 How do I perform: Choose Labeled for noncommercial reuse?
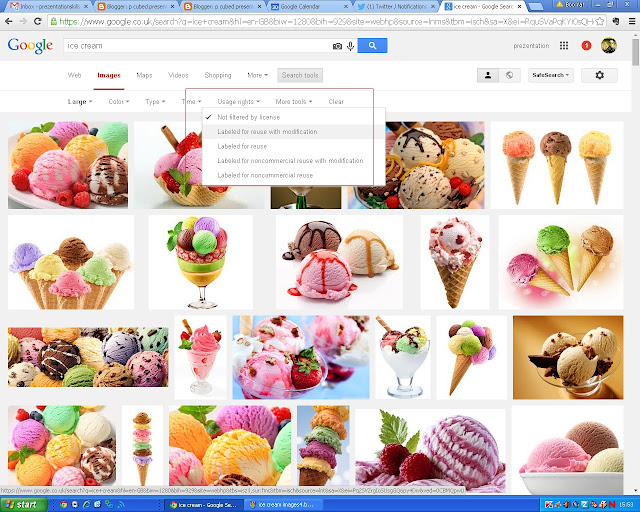265,175
